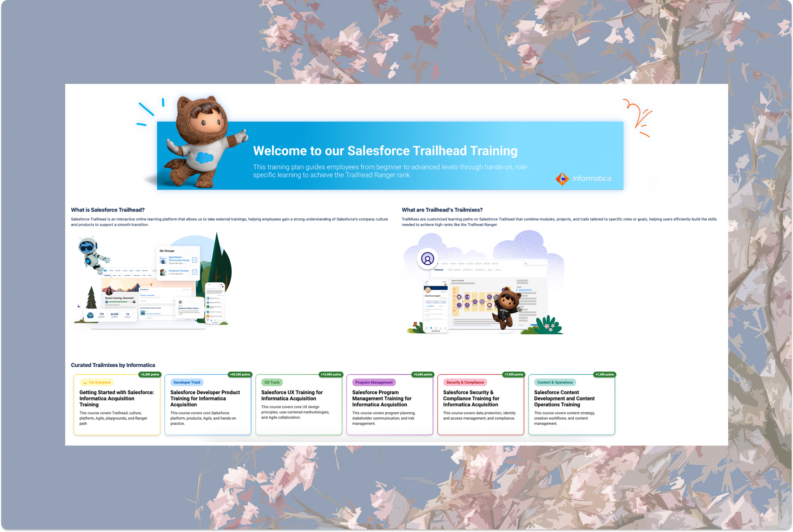The width and height of the screenshot is (793, 532).
Task: Click the Welcome to our Salesforce Trailhead Training title
Action: coord(385,151)
